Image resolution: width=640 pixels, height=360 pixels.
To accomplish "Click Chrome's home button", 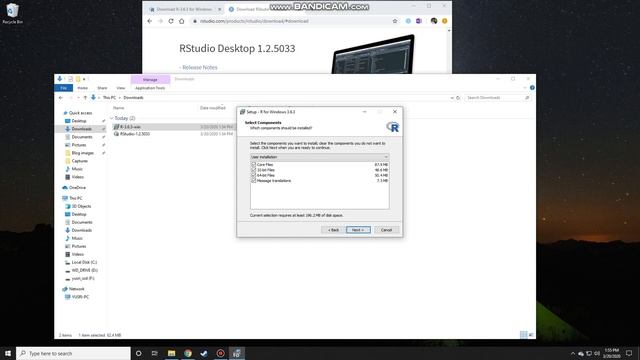I will (182, 21).
